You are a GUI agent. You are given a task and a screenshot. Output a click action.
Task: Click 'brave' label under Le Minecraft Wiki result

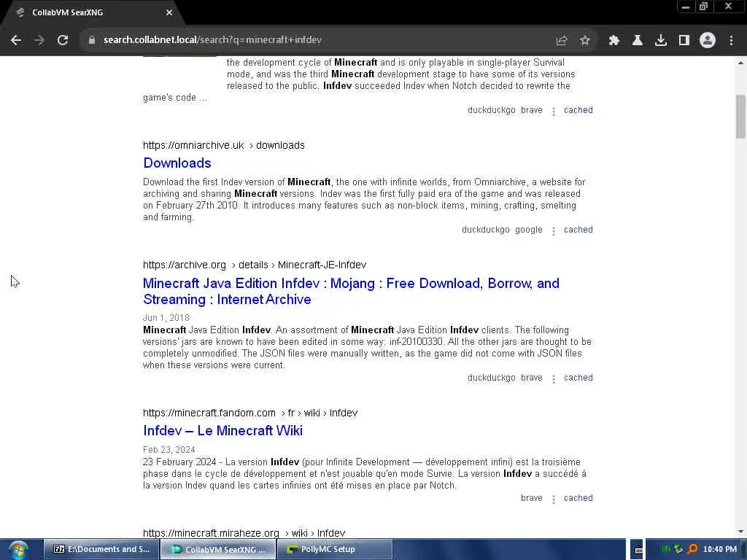point(532,498)
